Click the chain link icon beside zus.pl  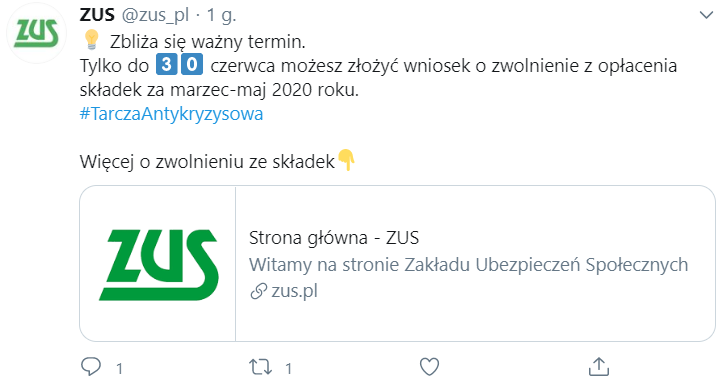click(258, 291)
